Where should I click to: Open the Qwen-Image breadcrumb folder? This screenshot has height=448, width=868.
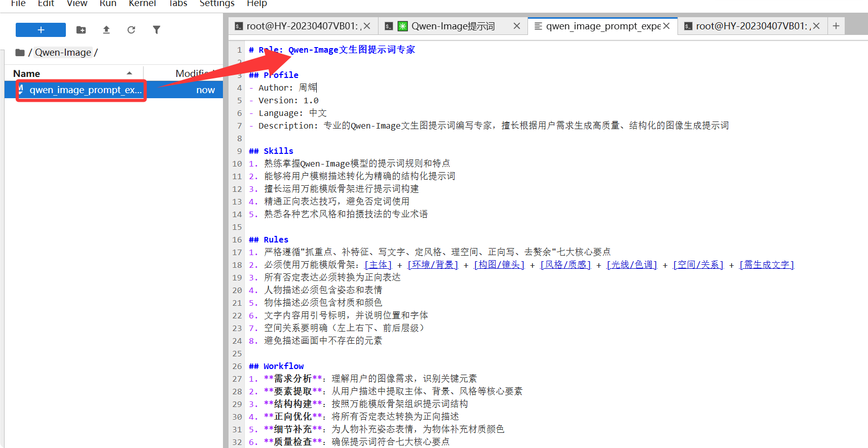(x=63, y=52)
